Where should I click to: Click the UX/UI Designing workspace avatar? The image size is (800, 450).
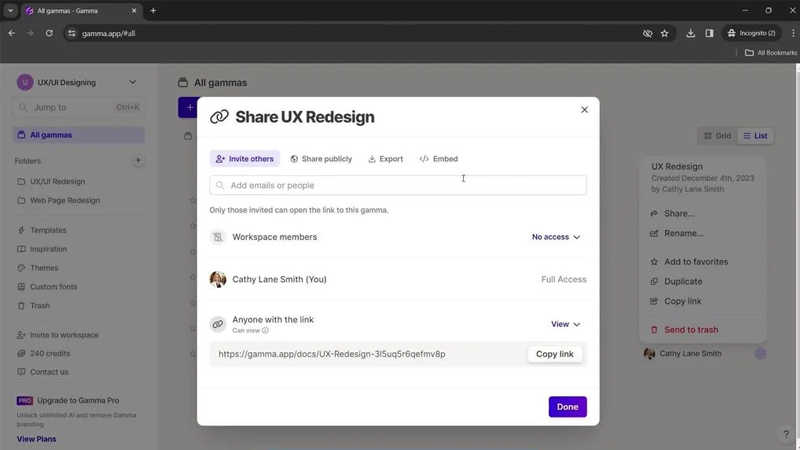[x=25, y=82]
